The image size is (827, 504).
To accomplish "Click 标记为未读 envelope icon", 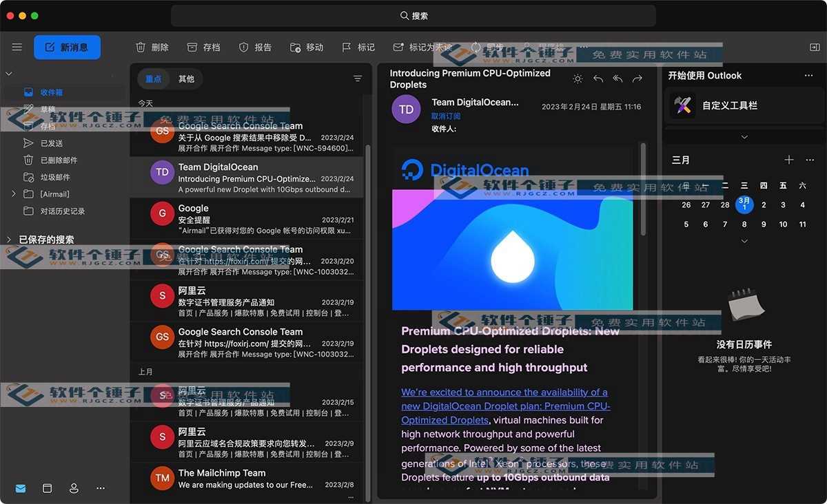I will 398,48.
